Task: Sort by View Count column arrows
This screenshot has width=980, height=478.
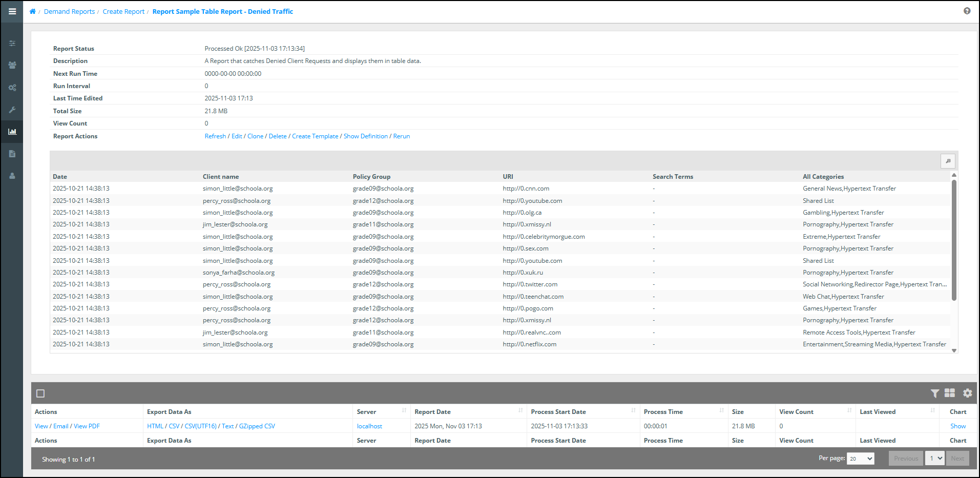Action: point(849,410)
